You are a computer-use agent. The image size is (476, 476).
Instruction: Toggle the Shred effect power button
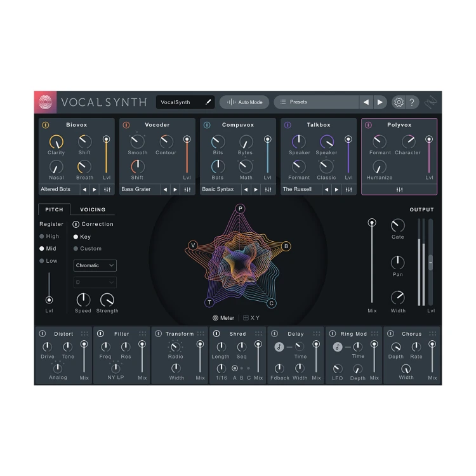(216, 334)
